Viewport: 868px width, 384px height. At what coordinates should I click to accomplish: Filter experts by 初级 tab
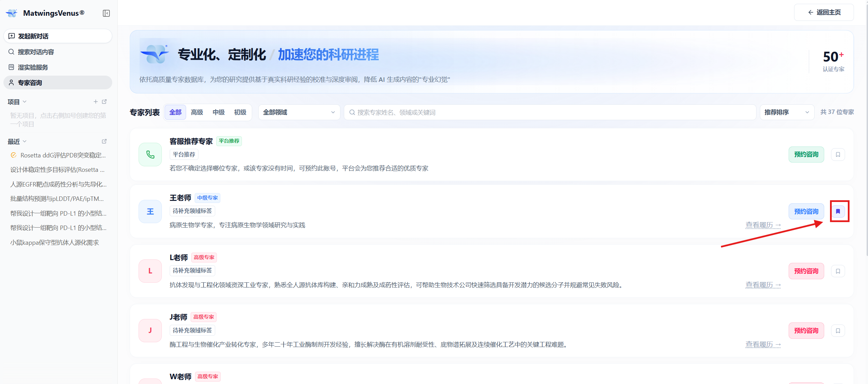[x=240, y=112]
